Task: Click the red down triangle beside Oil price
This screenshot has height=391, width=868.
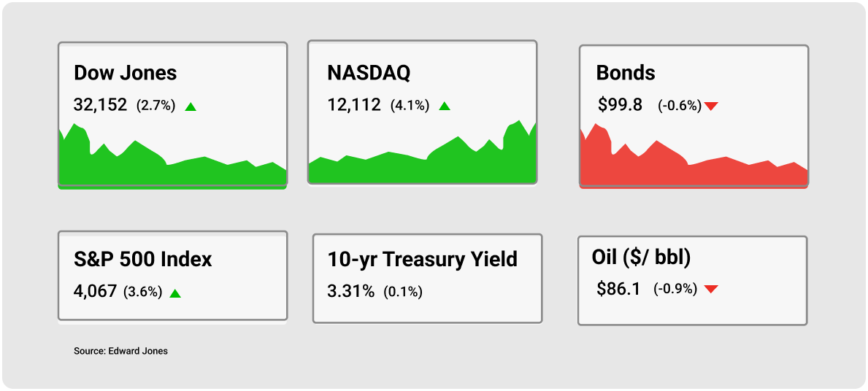Action: (x=711, y=289)
